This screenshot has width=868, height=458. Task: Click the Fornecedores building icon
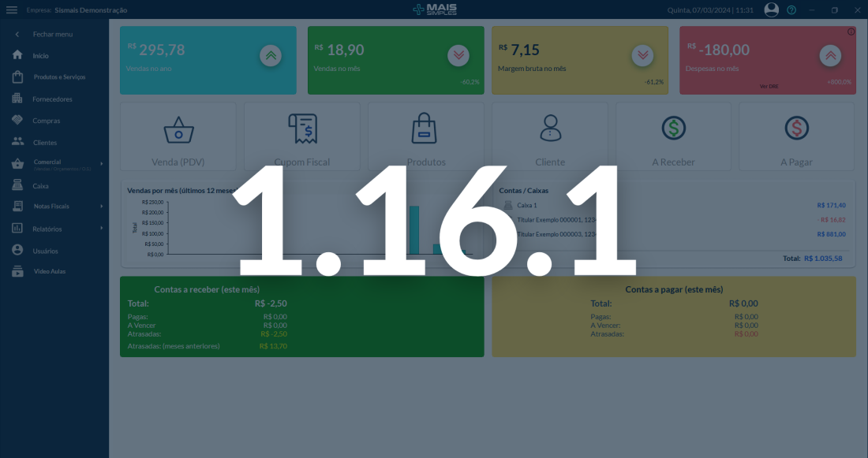tap(17, 99)
